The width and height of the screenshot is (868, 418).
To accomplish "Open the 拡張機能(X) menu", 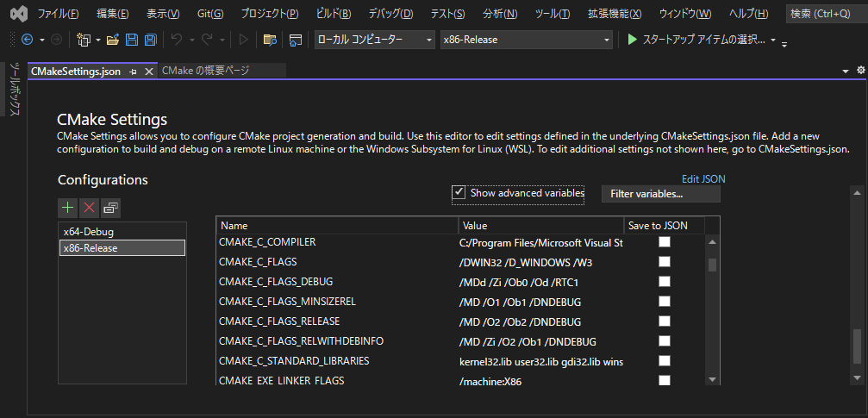I will pos(615,14).
